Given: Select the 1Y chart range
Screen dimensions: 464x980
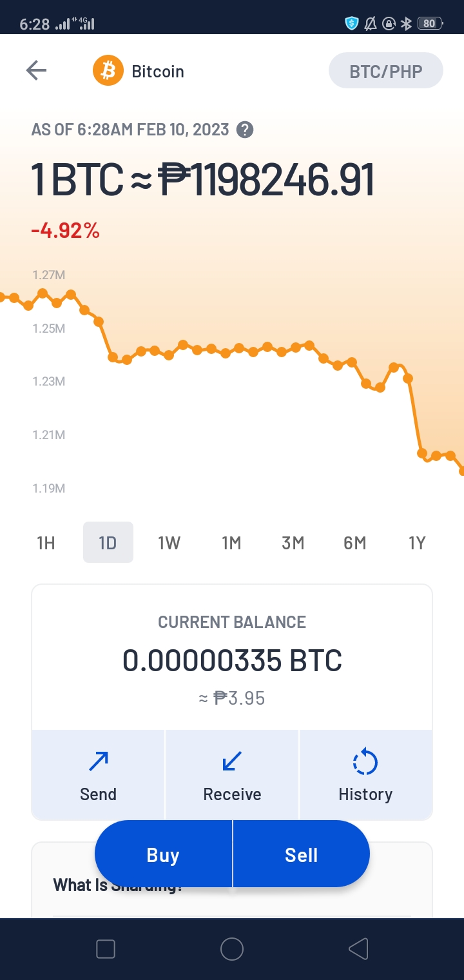Looking at the screenshot, I should [417, 543].
